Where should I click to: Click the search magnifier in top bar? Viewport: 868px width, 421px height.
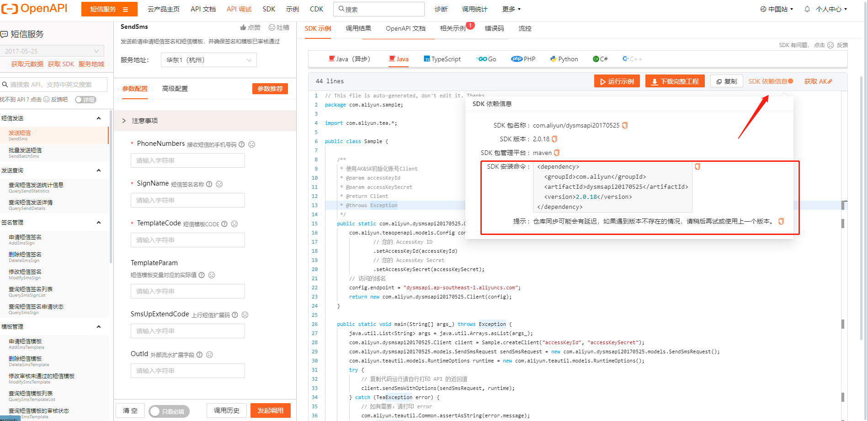[x=341, y=9]
